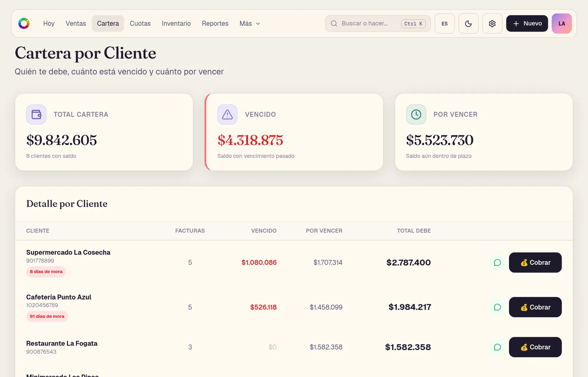Click the 8 días de mora badge
The width and height of the screenshot is (588, 377).
46,272
